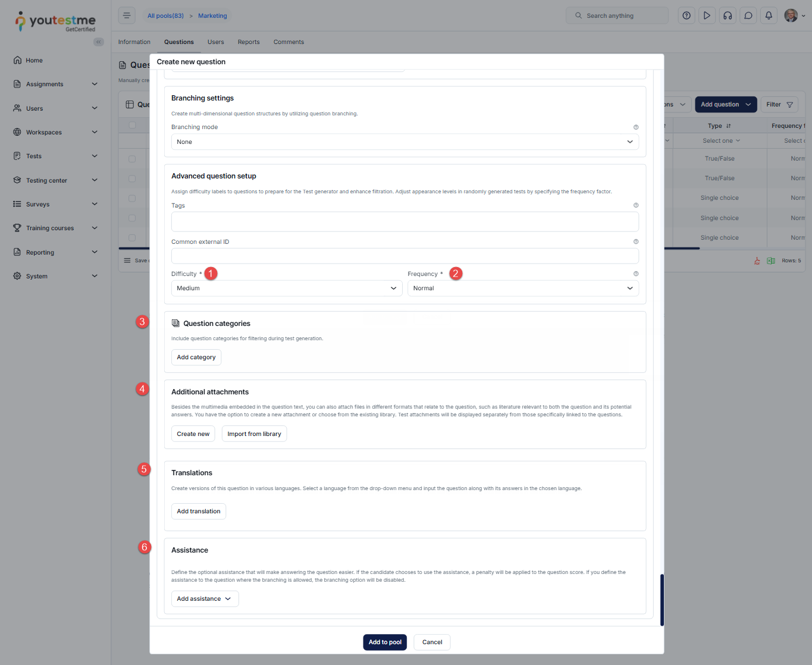Image resolution: width=812 pixels, height=665 pixels.
Task: Click the YouTestMe logo
Action: [x=55, y=21]
